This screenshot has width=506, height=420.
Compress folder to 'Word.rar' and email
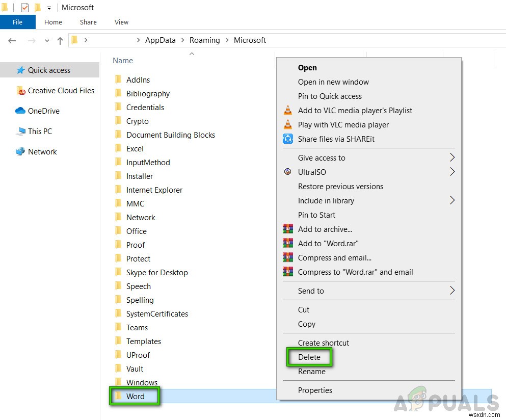click(355, 272)
